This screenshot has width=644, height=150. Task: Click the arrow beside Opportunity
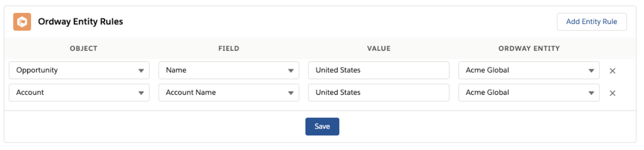(x=141, y=71)
